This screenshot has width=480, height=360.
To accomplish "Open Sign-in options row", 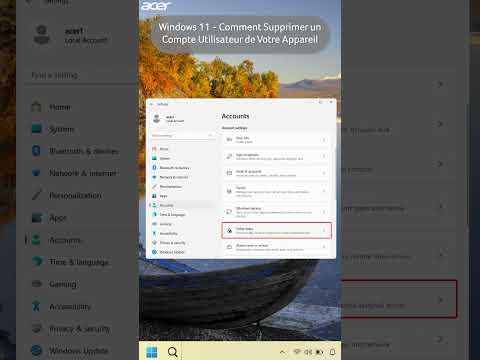I will click(x=276, y=156).
